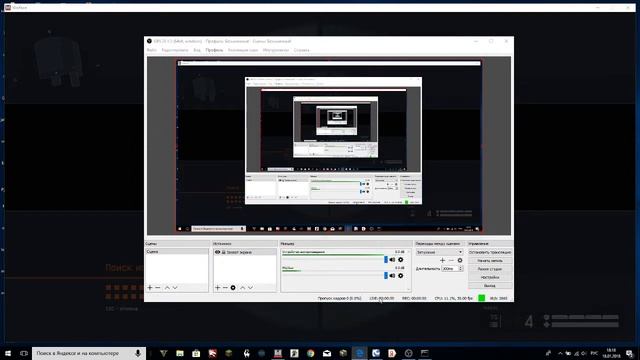The height and width of the screenshot is (360, 640).
Task: Move the source down with the Sources down arrow
Action: coord(250,288)
